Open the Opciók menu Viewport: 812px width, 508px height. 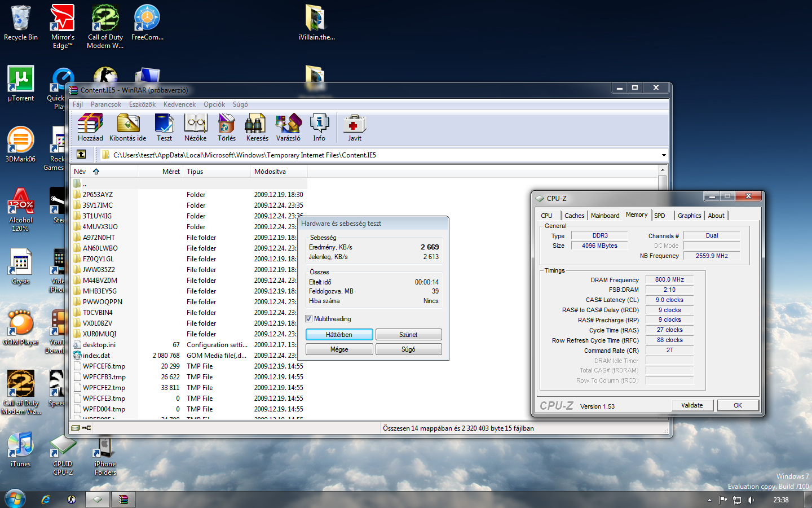214,104
